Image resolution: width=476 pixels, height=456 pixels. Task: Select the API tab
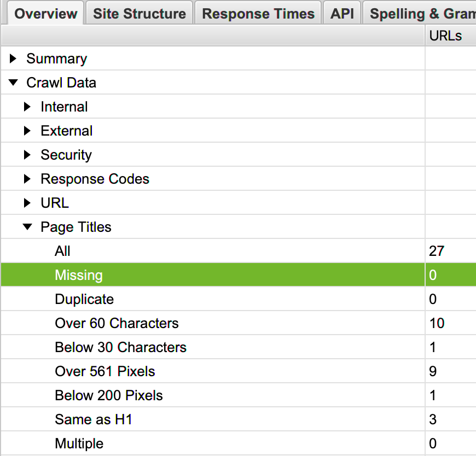[342, 14]
